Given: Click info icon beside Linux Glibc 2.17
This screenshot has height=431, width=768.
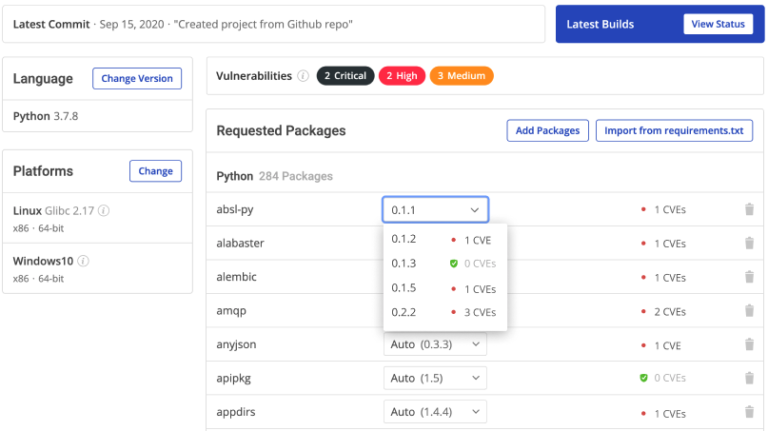Looking at the screenshot, I should click(104, 211).
